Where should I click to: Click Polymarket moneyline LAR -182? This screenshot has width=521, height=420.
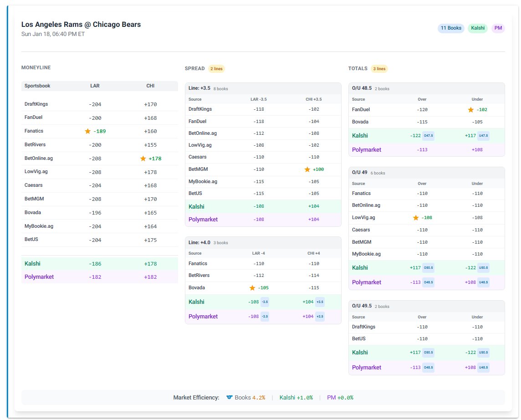[95, 277]
